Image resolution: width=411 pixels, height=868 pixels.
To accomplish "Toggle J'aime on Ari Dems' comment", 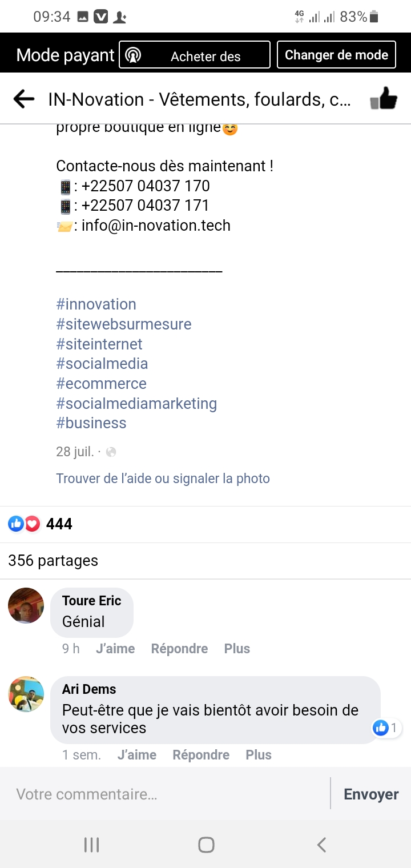I will pos(137,755).
